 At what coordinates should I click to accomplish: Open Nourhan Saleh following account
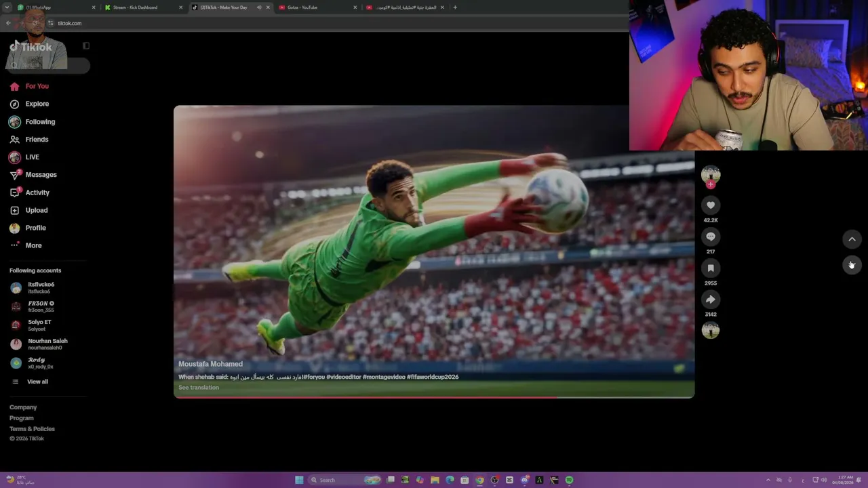[x=39, y=344]
